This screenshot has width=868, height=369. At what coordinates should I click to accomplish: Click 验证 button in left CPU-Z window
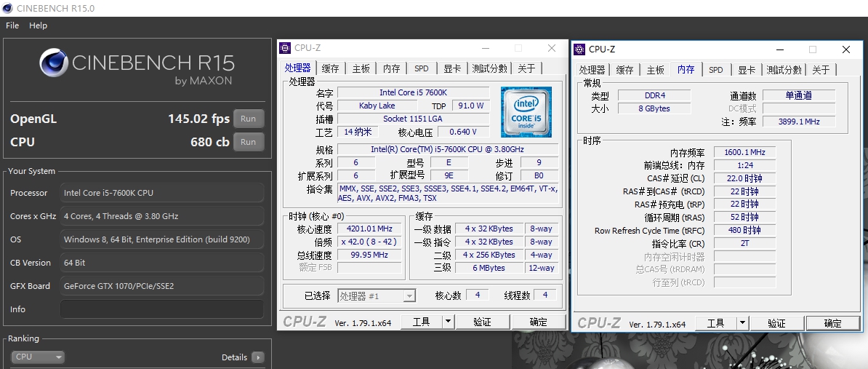(482, 322)
